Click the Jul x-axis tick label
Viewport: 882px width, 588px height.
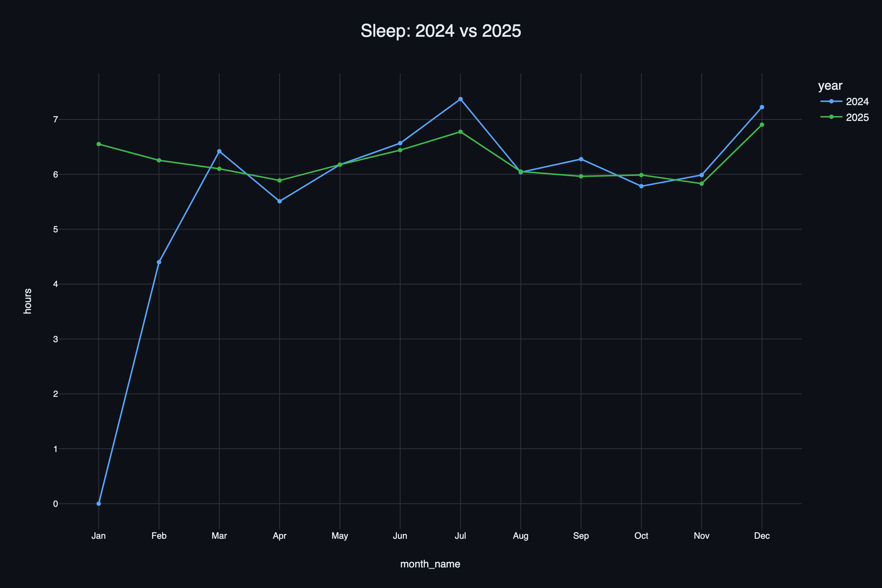click(x=460, y=536)
